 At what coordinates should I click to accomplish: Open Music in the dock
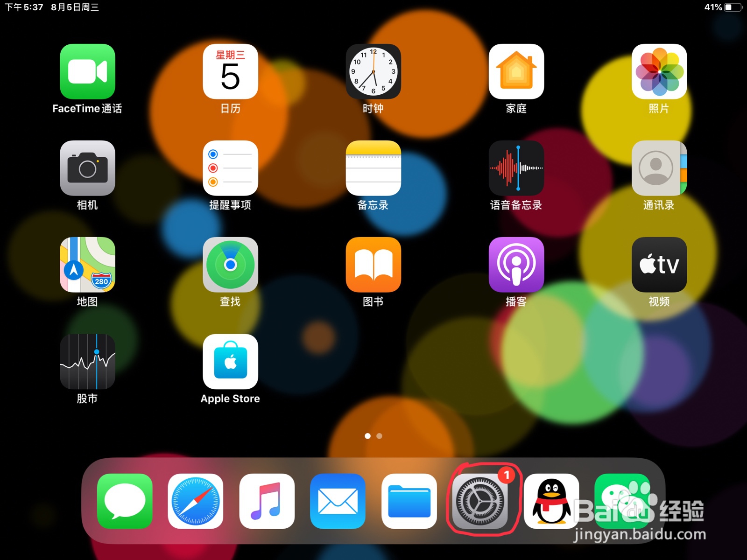[x=267, y=501]
